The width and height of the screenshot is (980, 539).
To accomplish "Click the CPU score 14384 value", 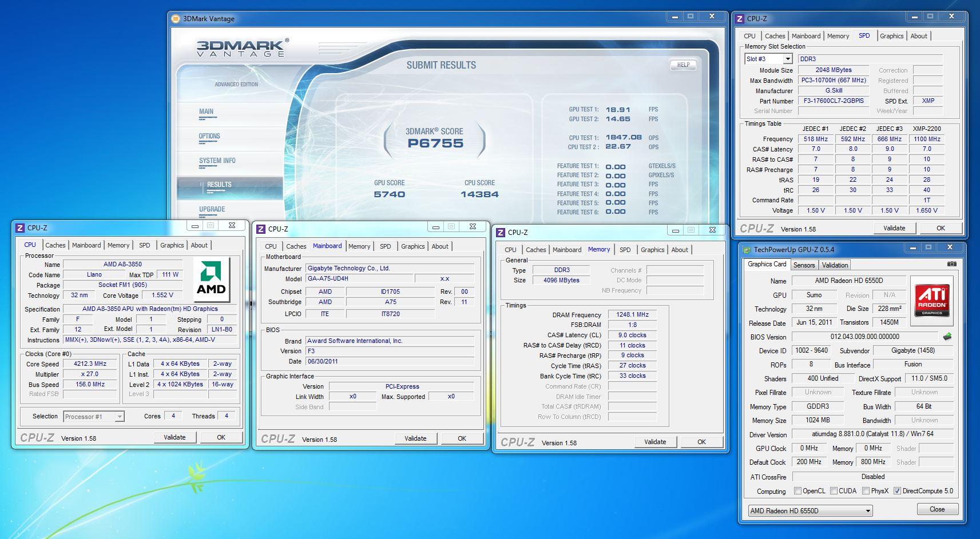I will [x=479, y=194].
